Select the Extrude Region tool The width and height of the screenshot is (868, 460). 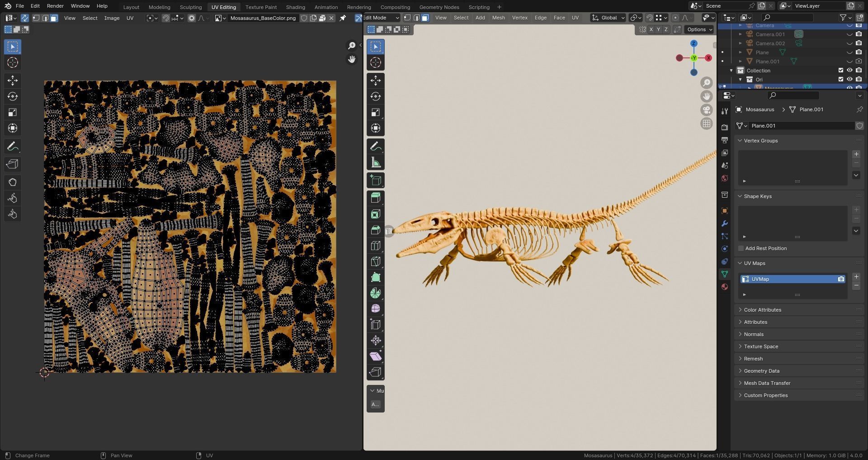[376, 198]
